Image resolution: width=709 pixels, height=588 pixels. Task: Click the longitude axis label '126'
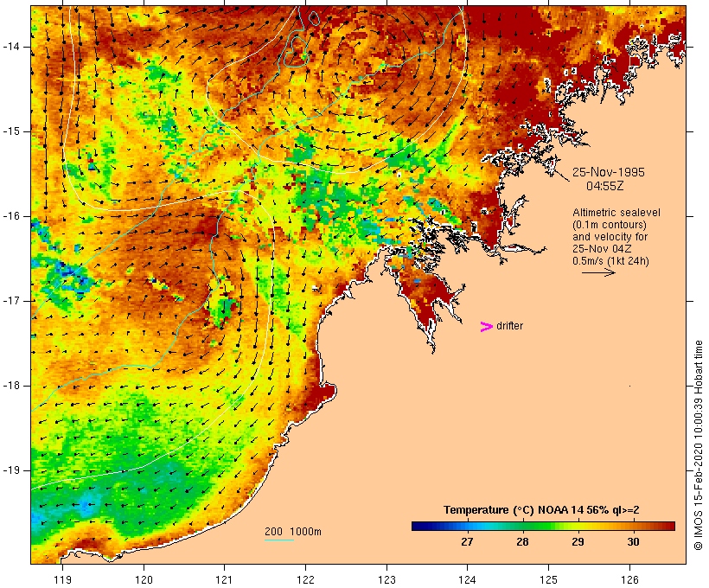(629, 579)
